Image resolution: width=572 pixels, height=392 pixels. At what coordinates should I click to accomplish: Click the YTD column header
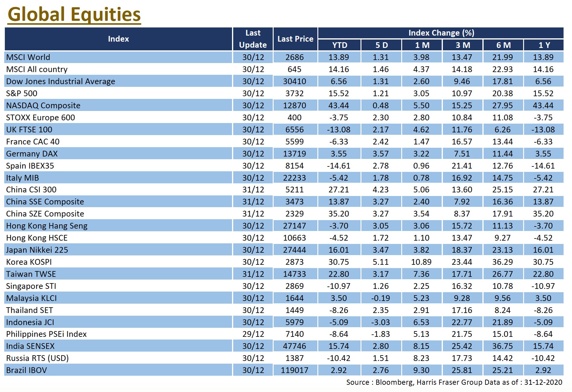(x=340, y=45)
